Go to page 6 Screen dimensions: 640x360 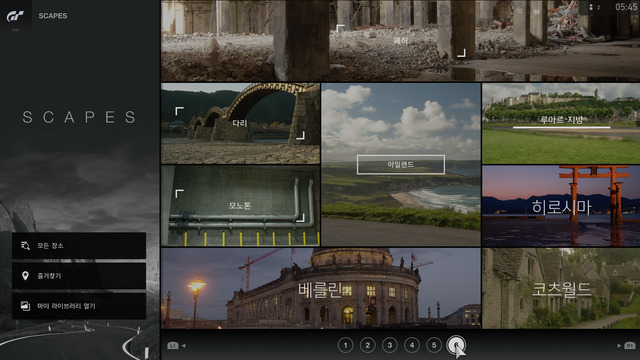(x=456, y=345)
